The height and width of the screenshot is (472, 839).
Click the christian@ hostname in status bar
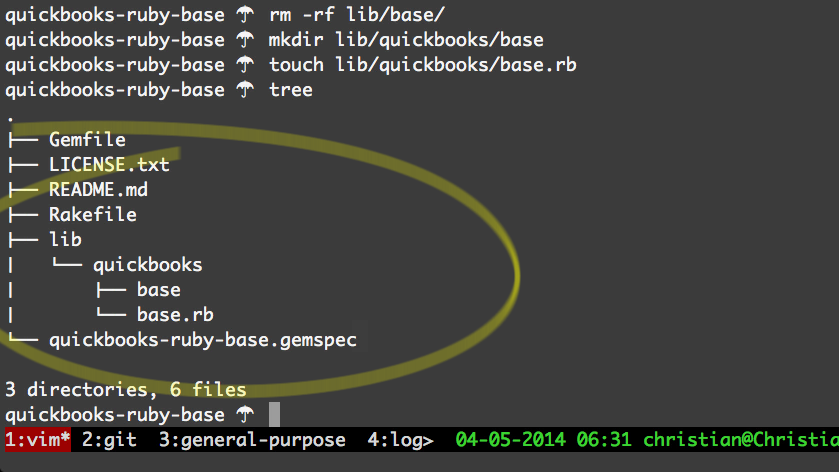click(x=741, y=440)
